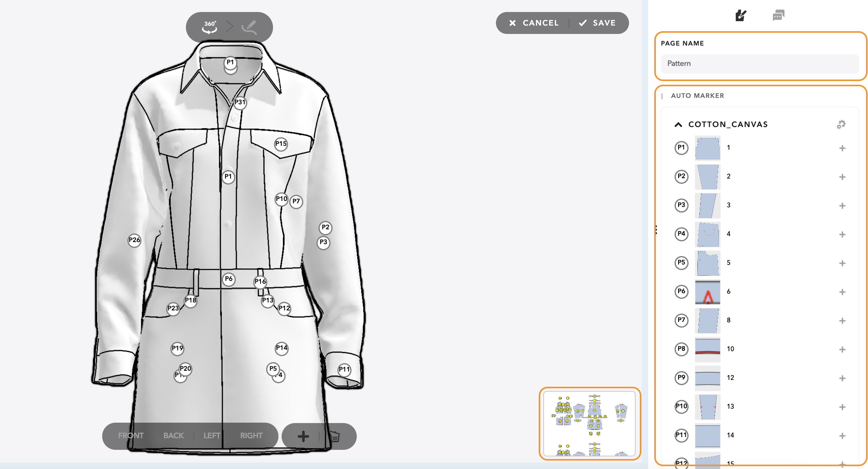
Task: Click the P6 marker on the belt
Action: pyautogui.click(x=229, y=279)
